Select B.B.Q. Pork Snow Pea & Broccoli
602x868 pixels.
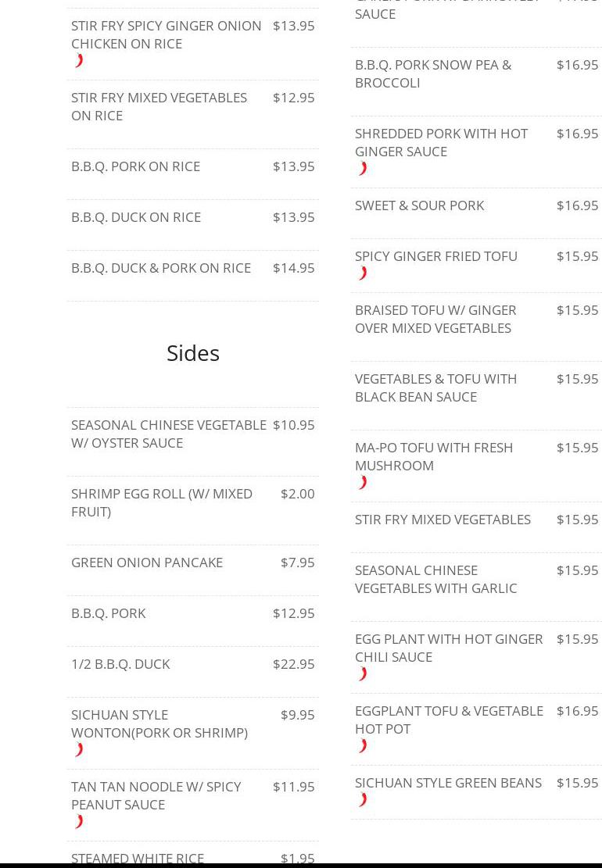433,73
